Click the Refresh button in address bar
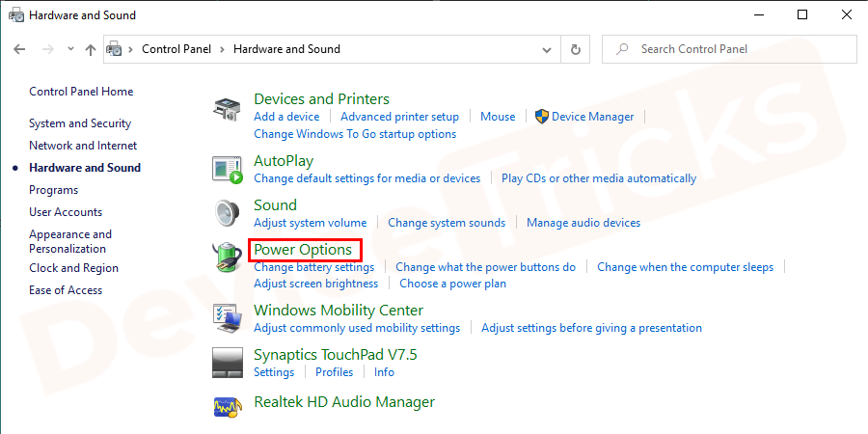 click(576, 49)
